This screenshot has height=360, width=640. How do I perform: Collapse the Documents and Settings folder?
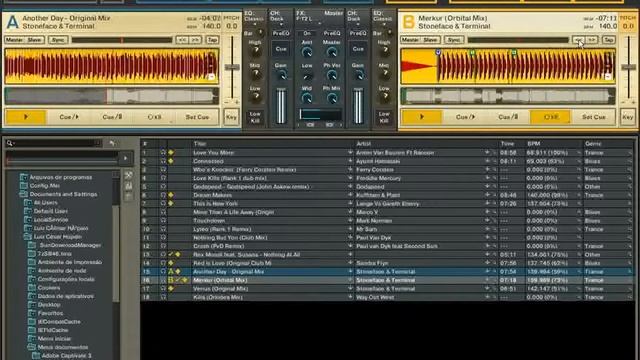tap(23, 194)
